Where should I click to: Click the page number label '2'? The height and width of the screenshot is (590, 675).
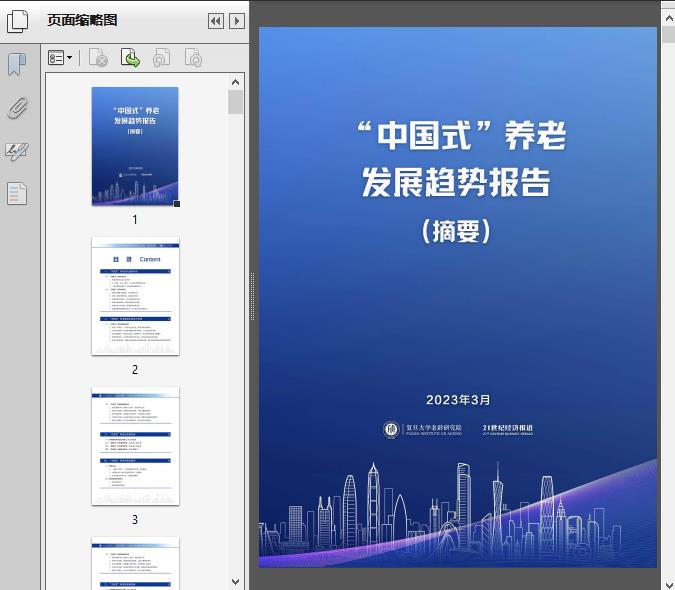point(135,369)
